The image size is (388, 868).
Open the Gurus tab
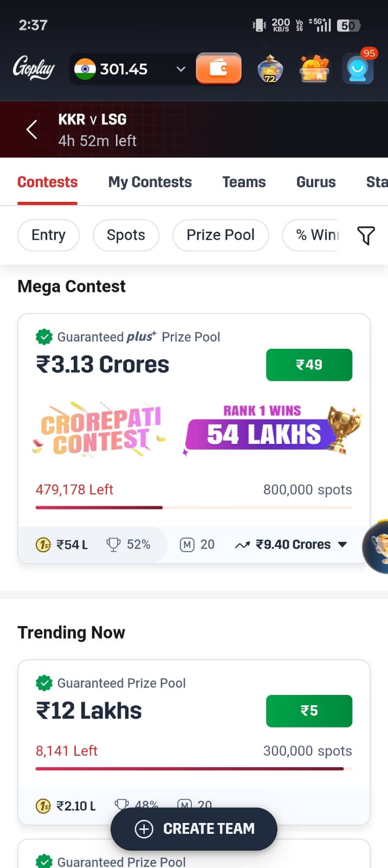[x=316, y=182]
